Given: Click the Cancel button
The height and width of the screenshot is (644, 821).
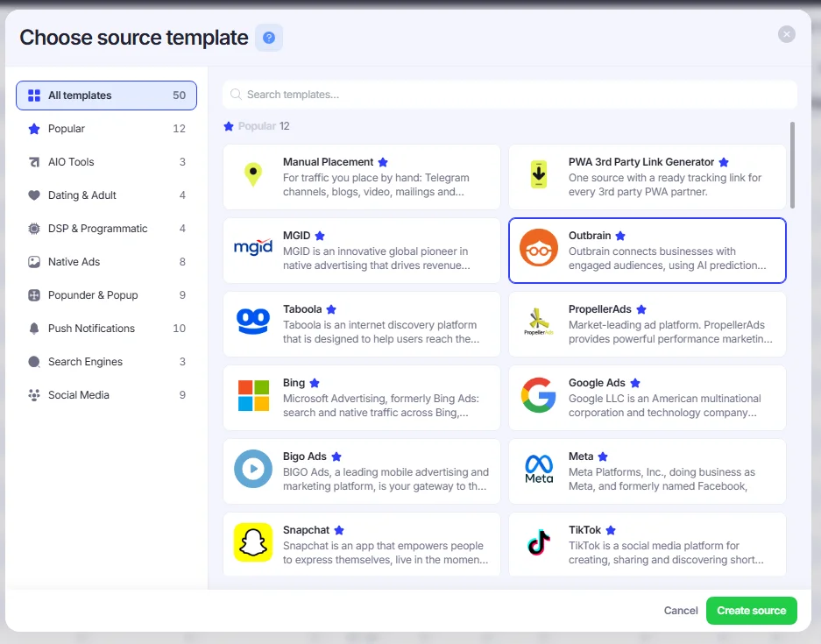Looking at the screenshot, I should point(681,611).
